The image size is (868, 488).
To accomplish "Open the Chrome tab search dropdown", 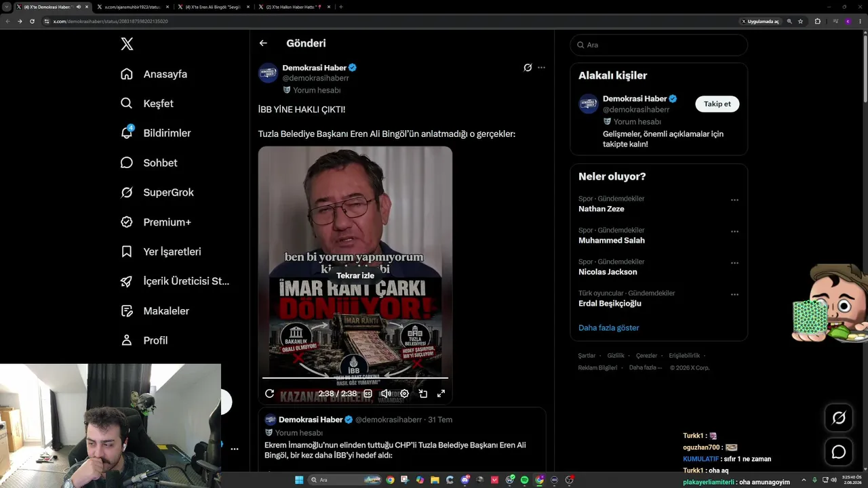I will click(x=7, y=7).
